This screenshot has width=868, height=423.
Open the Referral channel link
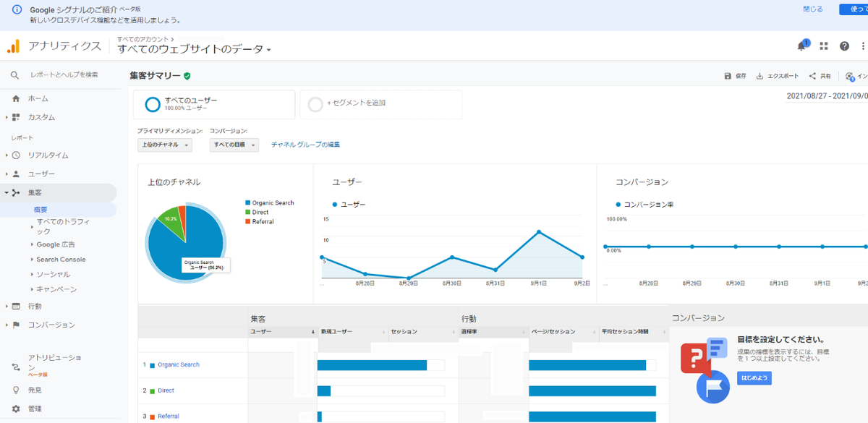pos(169,416)
